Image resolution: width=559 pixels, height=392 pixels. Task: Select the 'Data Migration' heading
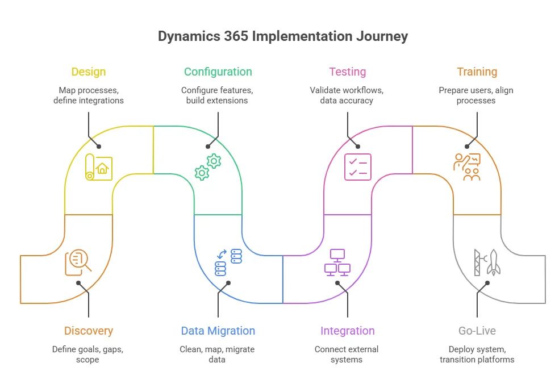pos(218,331)
